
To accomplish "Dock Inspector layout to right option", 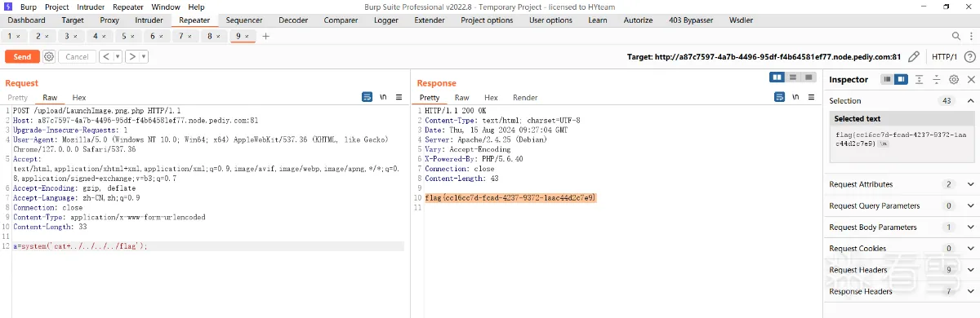I will coord(901,79).
